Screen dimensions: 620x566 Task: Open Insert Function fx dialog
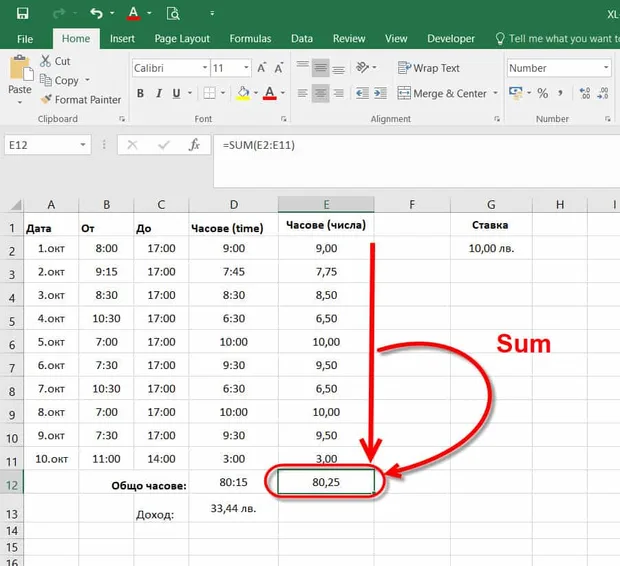(194, 145)
